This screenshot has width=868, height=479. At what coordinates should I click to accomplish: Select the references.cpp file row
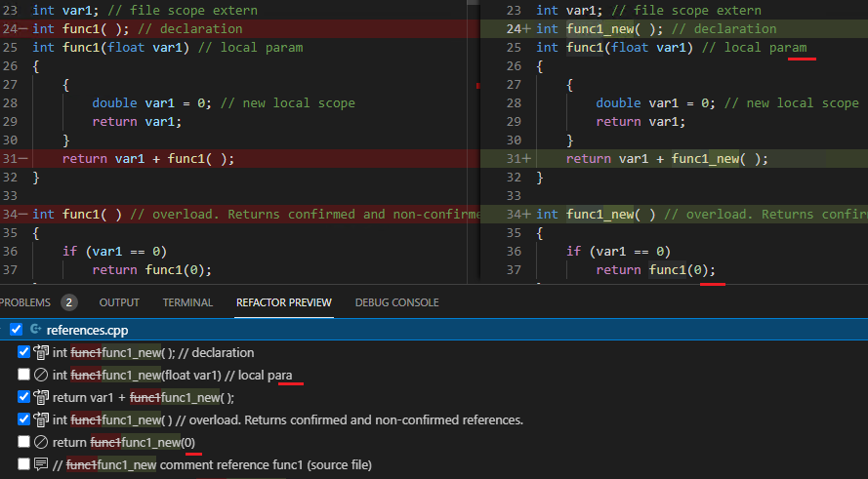pyautogui.click(x=434, y=330)
